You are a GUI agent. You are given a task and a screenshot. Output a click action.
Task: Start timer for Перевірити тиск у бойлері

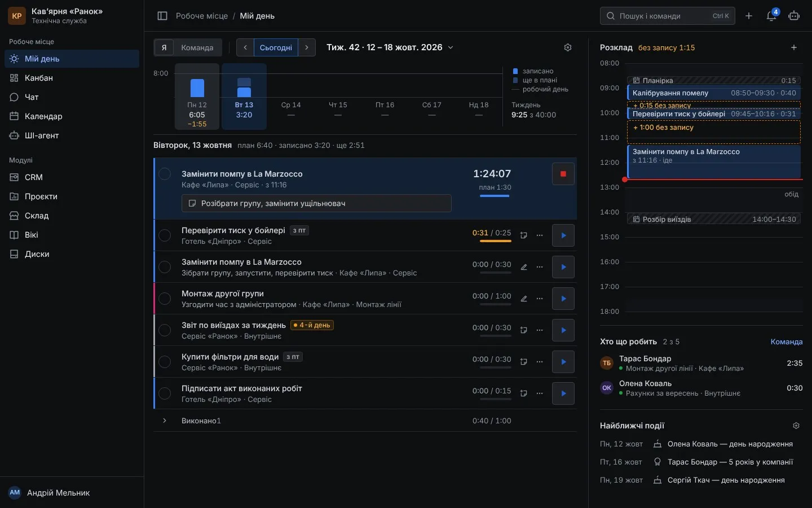(x=563, y=235)
